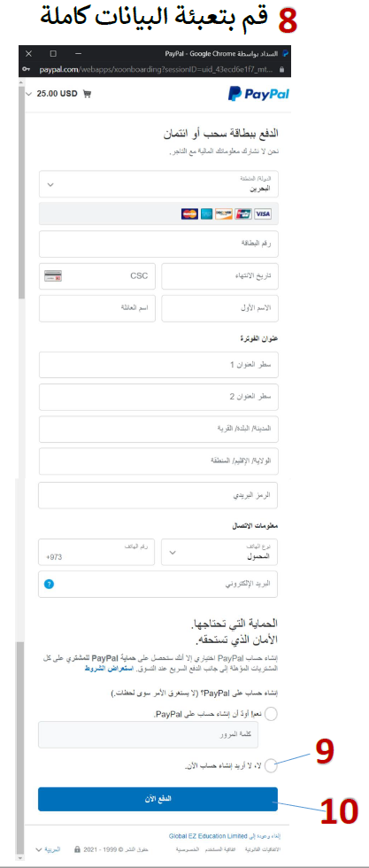
Task: Open the view terms link
Action: click(101, 670)
